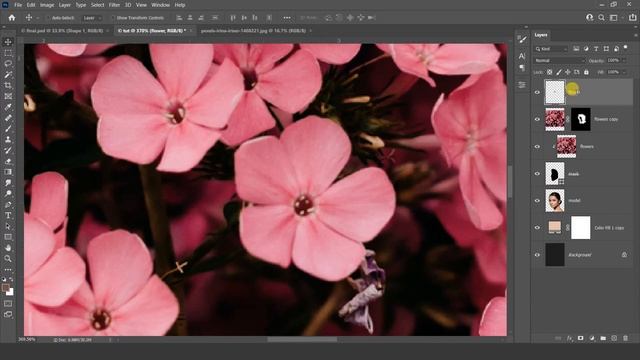Open the blend mode Normal dropdown
This screenshot has width=640, height=360.
[560, 60]
